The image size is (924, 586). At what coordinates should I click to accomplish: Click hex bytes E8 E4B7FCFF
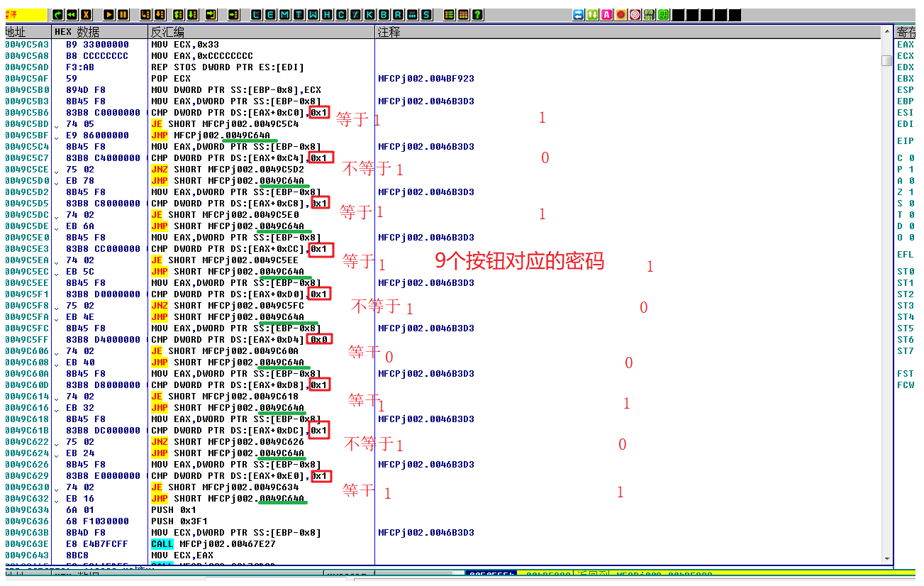97,543
